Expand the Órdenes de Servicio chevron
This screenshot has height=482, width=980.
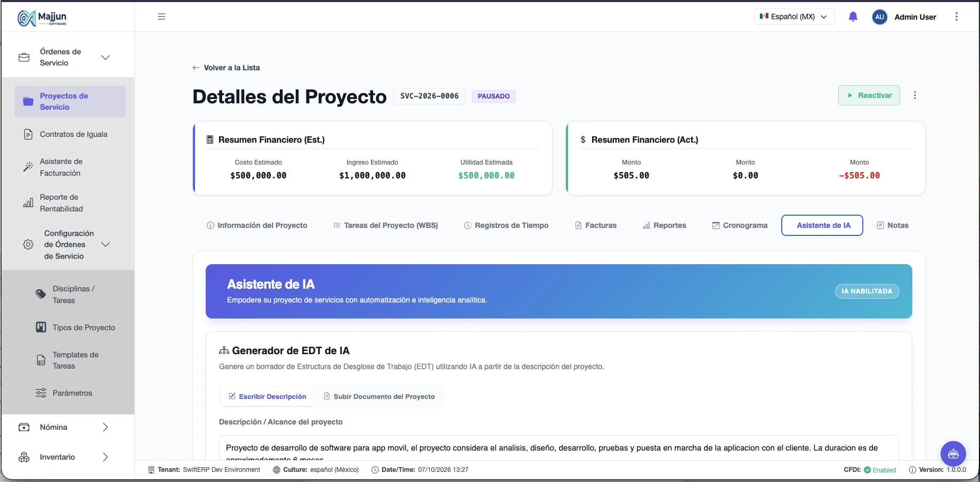pos(106,58)
